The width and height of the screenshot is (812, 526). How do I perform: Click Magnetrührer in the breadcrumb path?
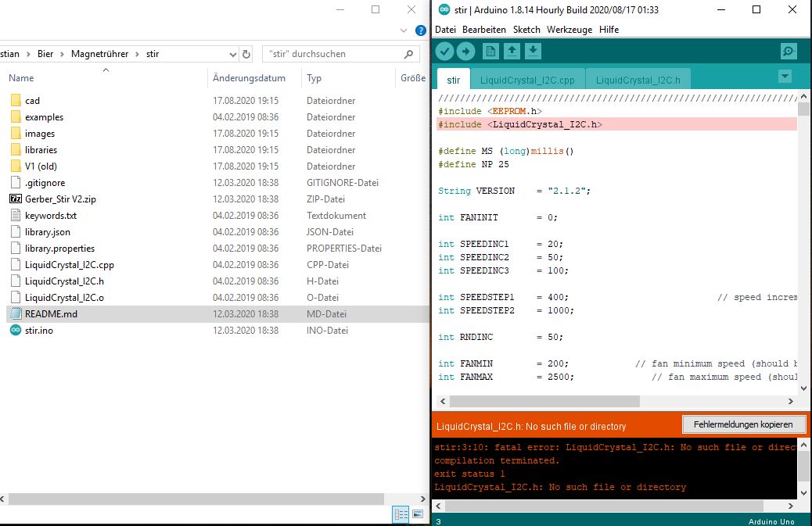[102, 54]
